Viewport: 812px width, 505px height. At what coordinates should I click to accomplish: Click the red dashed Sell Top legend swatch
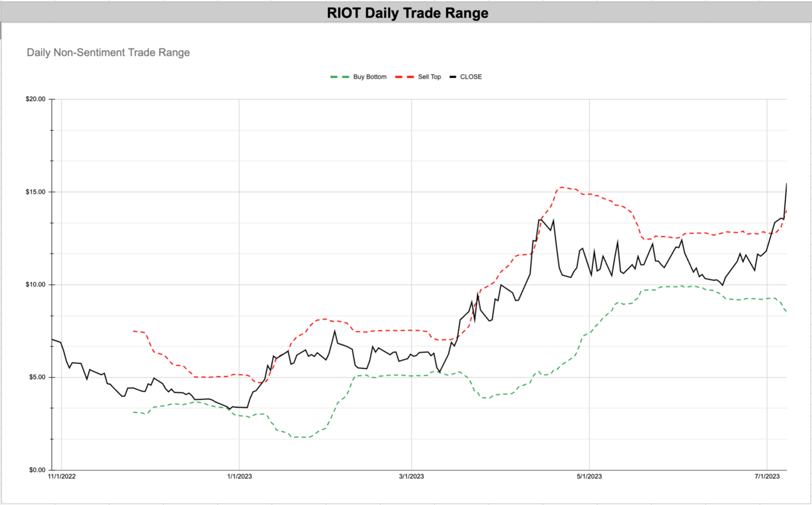point(404,77)
